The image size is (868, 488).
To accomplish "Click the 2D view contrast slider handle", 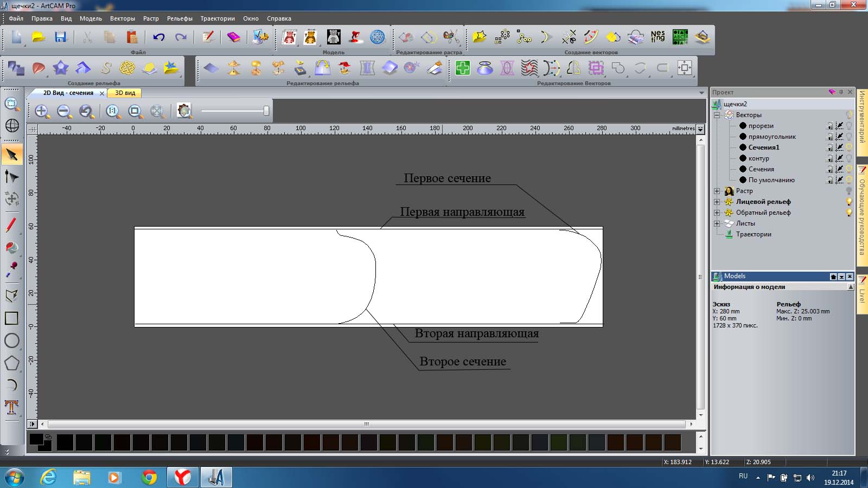I will 266,111.
